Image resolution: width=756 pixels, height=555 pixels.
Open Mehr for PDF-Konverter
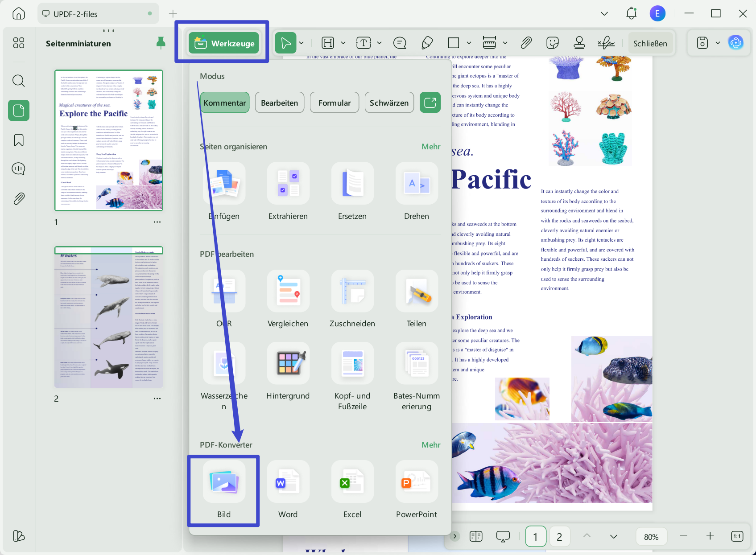click(431, 445)
